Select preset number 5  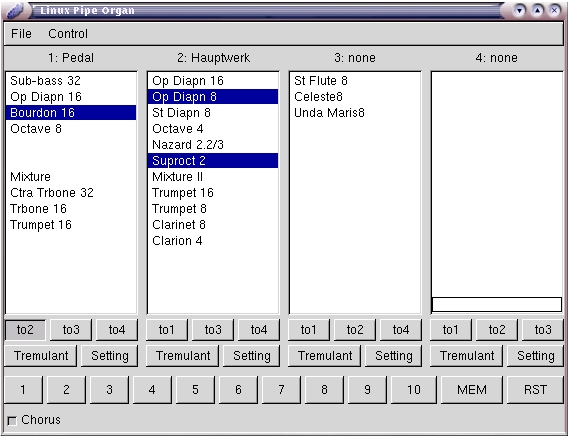[x=195, y=390]
